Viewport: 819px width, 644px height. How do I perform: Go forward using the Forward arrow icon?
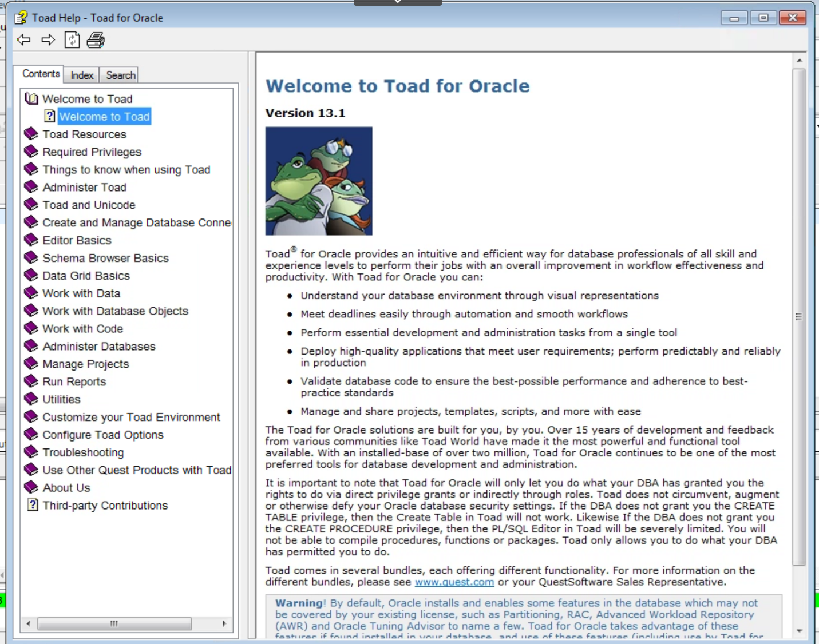coord(48,39)
